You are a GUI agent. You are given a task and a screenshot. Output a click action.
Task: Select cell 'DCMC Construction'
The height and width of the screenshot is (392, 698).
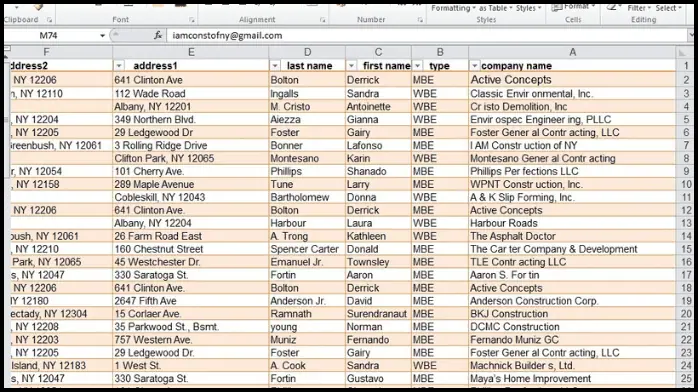pos(572,327)
